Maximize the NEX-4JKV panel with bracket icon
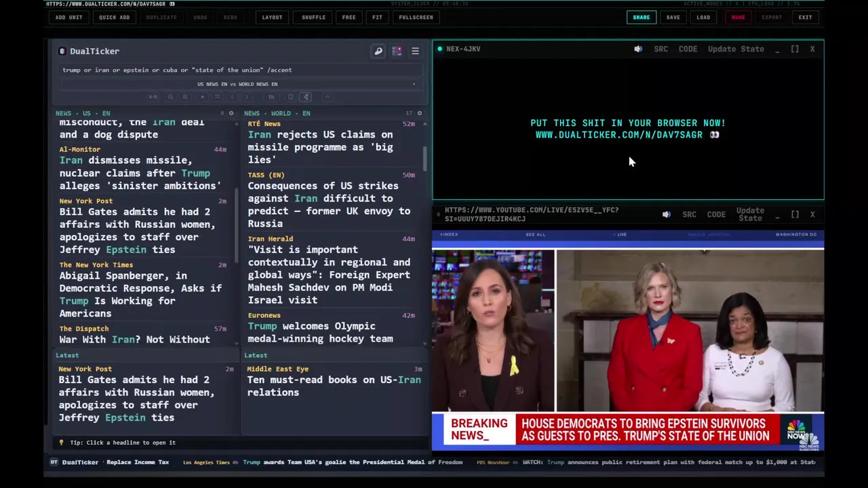Image resolution: width=868 pixels, height=488 pixels. 795,49
